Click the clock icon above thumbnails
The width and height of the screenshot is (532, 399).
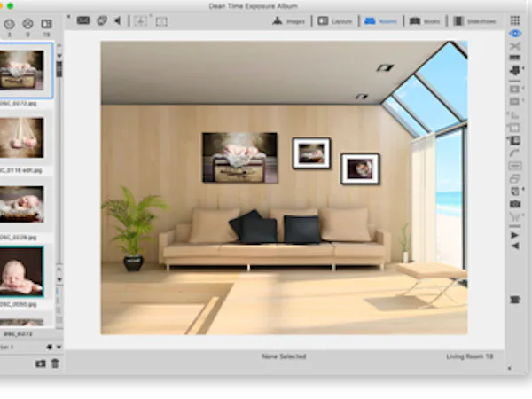[9, 24]
